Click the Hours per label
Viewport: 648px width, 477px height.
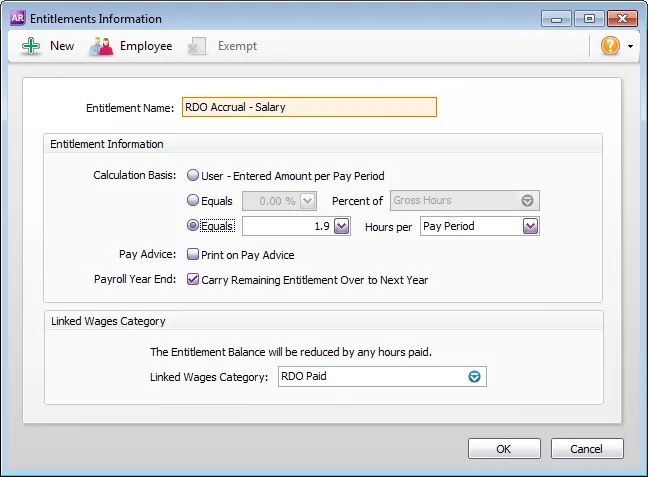click(388, 227)
